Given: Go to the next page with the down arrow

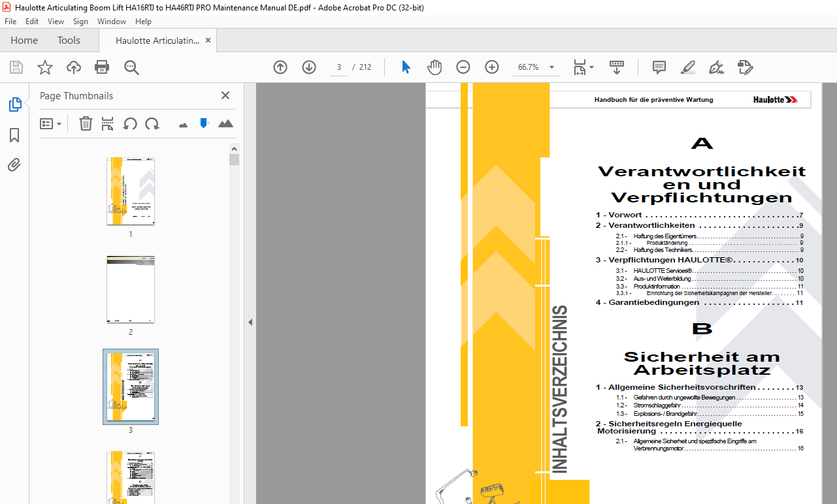Looking at the screenshot, I should coord(309,67).
